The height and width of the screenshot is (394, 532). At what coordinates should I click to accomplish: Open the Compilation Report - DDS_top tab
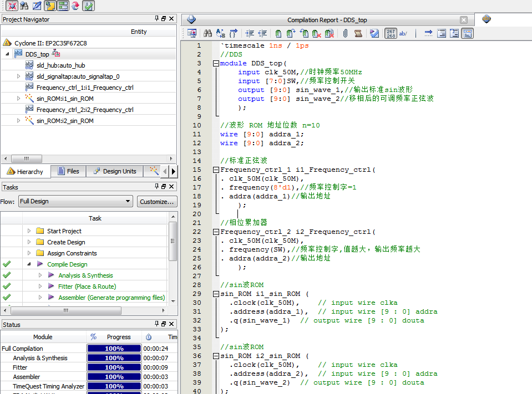(x=327, y=20)
